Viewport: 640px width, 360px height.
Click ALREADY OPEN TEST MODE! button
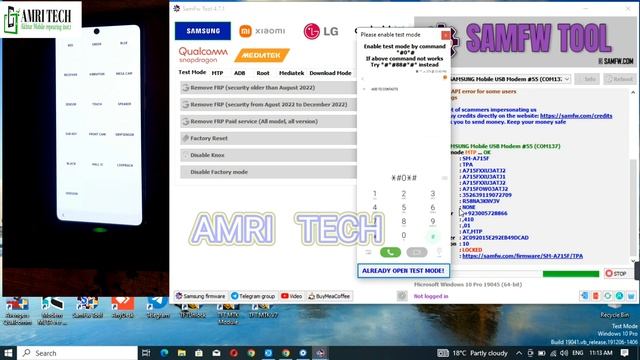click(x=403, y=271)
